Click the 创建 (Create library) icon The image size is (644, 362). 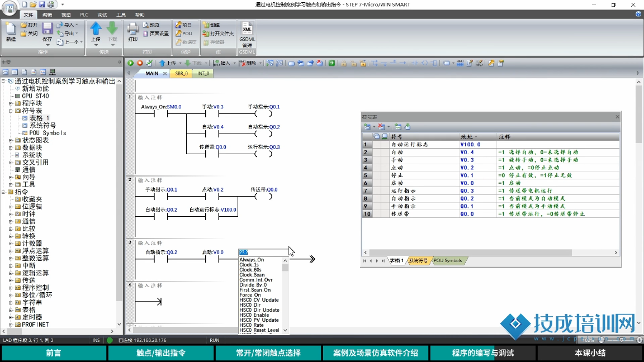206,25
